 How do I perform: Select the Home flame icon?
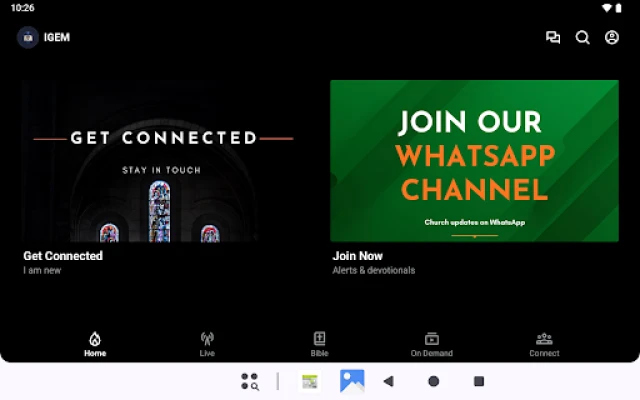95,339
